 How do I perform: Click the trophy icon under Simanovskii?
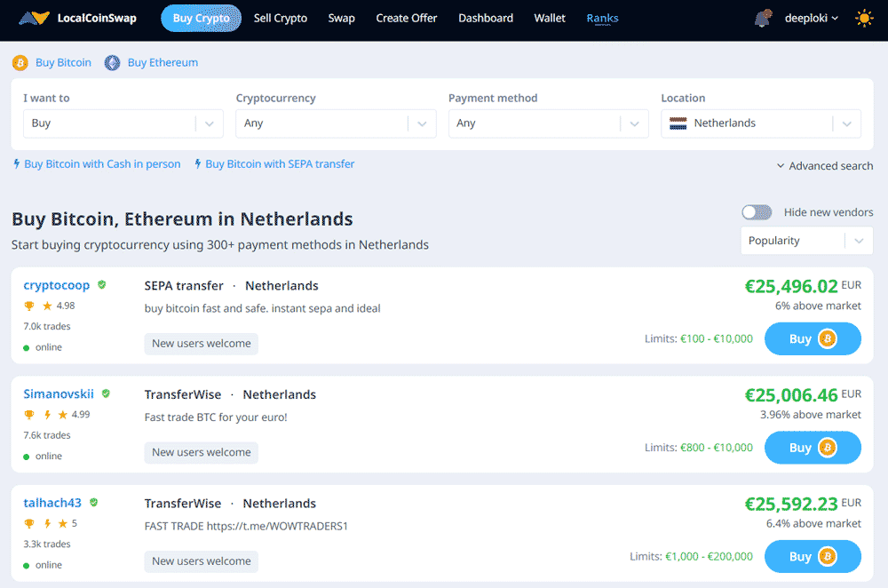pyautogui.click(x=29, y=415)
